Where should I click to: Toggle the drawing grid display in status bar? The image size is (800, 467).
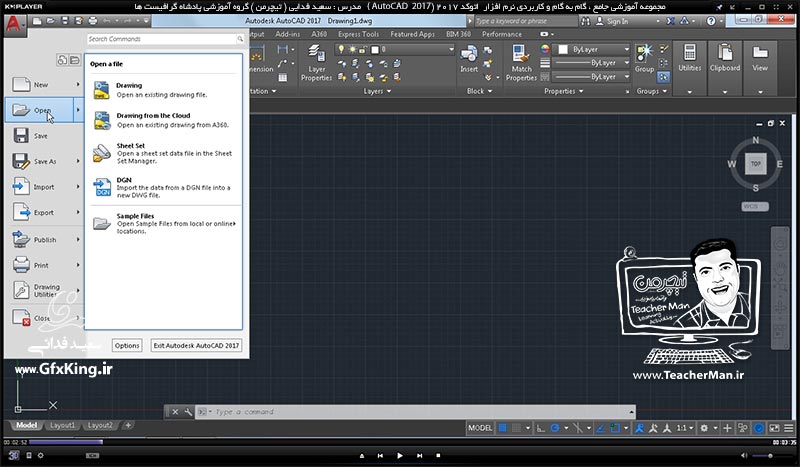click(x=503, y=428)
